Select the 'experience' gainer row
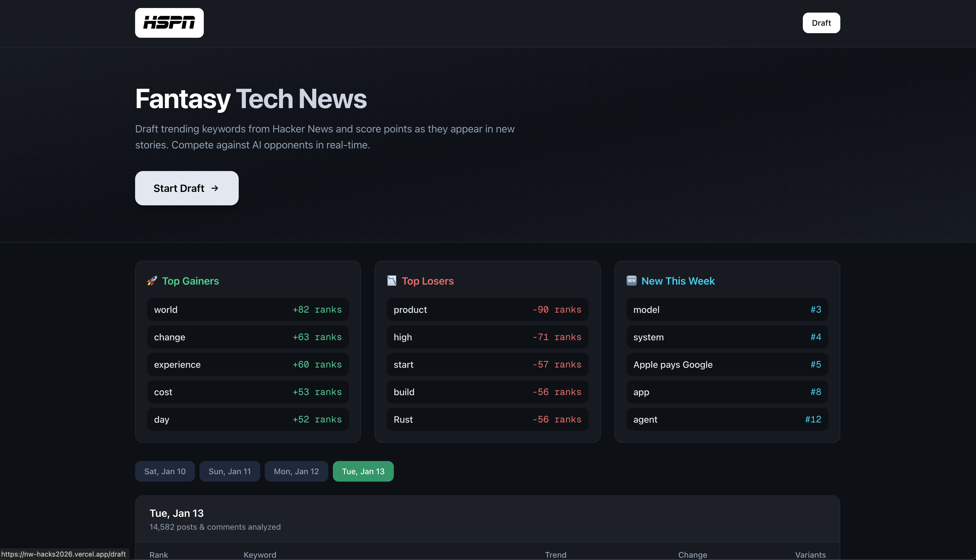 click(248, 364)
